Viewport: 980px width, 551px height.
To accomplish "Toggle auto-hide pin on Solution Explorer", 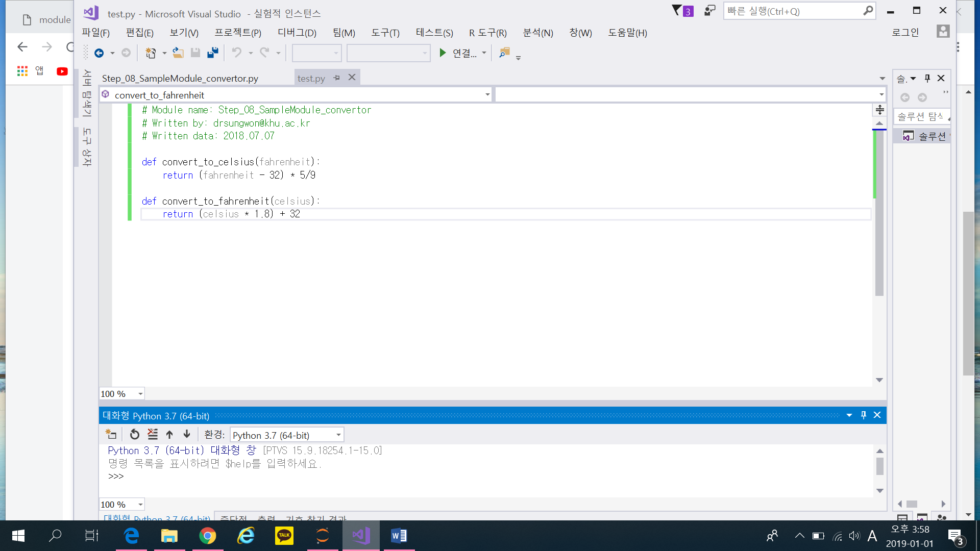I will pos(927,78).
